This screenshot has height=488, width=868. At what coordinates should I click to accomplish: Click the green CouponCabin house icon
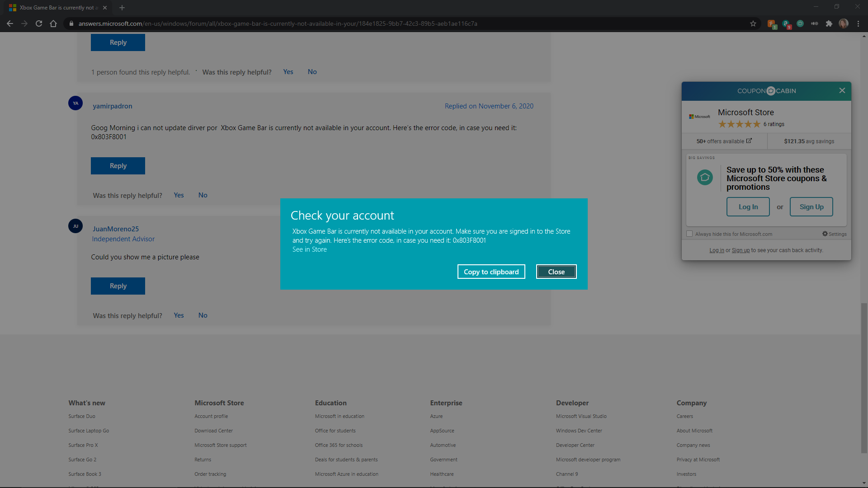coord(705,178)
